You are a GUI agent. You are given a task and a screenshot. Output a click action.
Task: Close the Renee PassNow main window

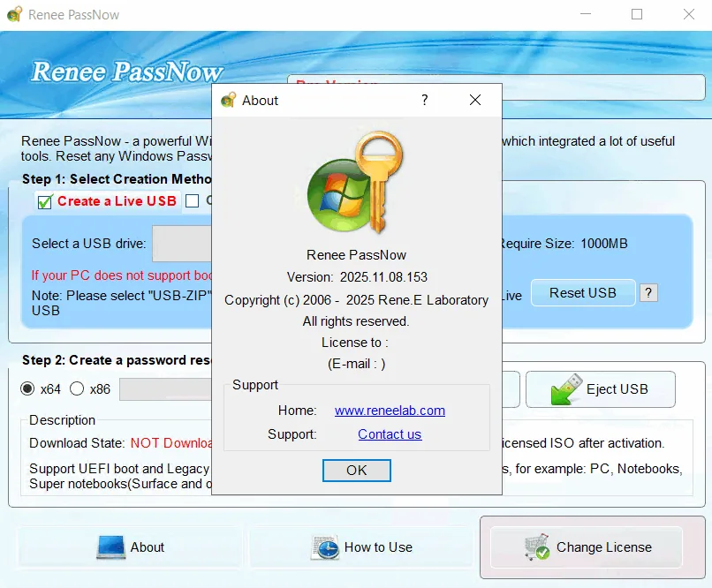(689, 14)
